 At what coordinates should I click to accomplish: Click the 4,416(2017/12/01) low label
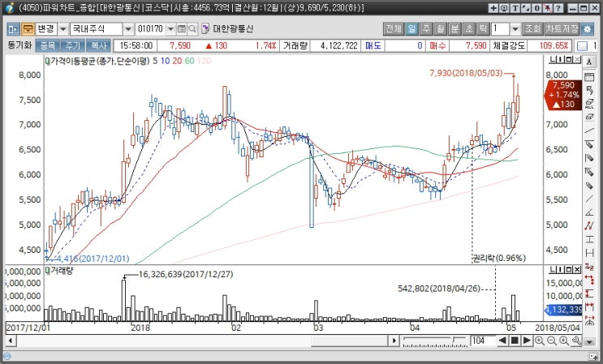[x=93, y=259]
